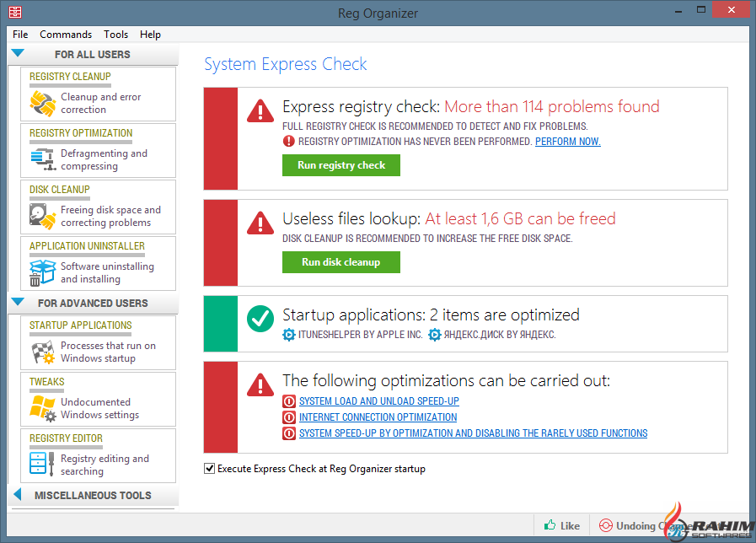Click the Registry Cleanup broom icon

click(x=42, y=104)
